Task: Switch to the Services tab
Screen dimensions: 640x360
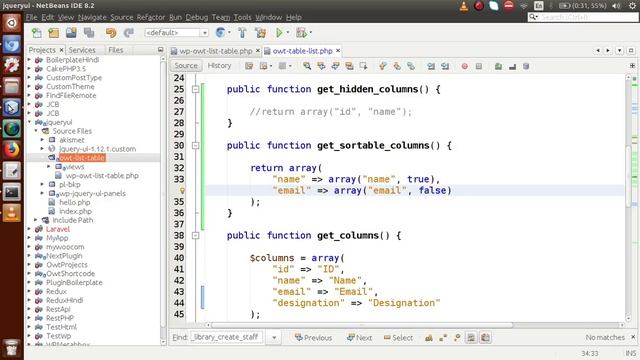Action: click(x=82, y=50)
